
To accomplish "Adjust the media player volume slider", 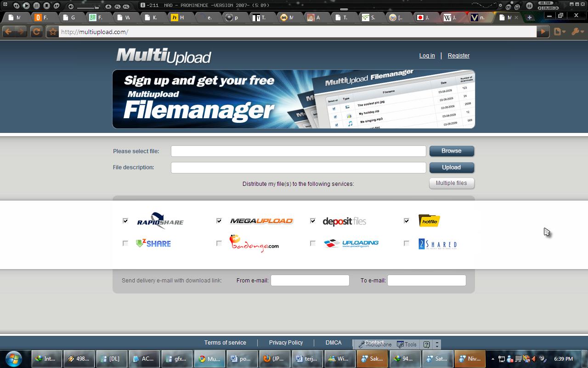I will [x=88, y=7].
